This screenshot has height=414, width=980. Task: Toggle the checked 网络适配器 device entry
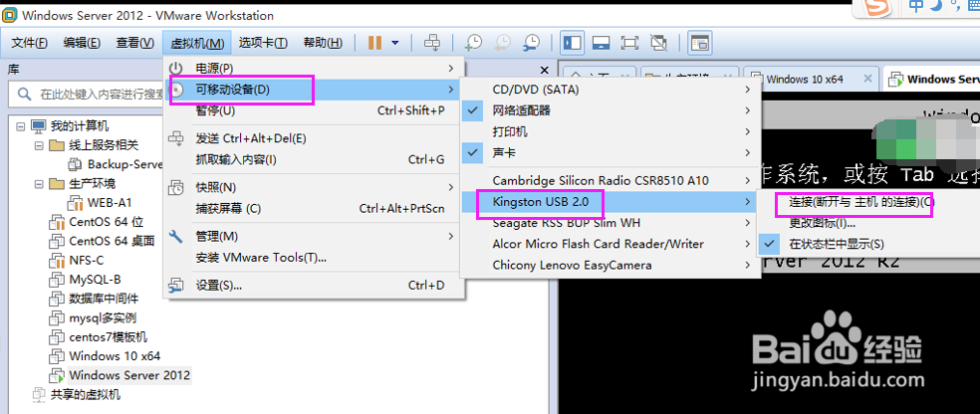point(610,110)
